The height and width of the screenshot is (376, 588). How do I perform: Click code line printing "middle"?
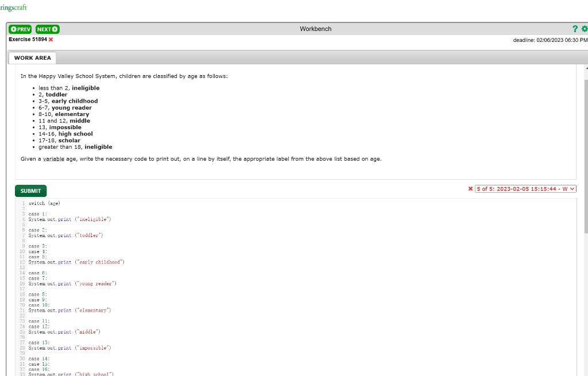pos(64,332)
